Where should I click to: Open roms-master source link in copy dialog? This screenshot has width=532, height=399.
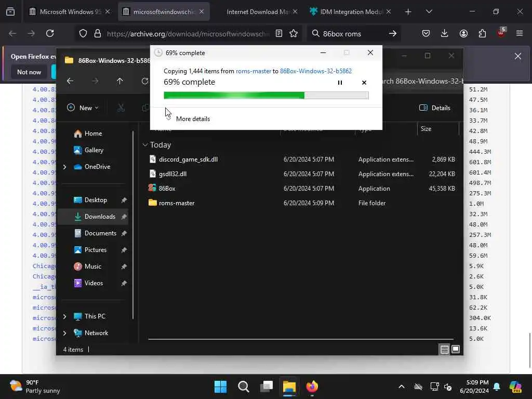[x=254, y=71]
